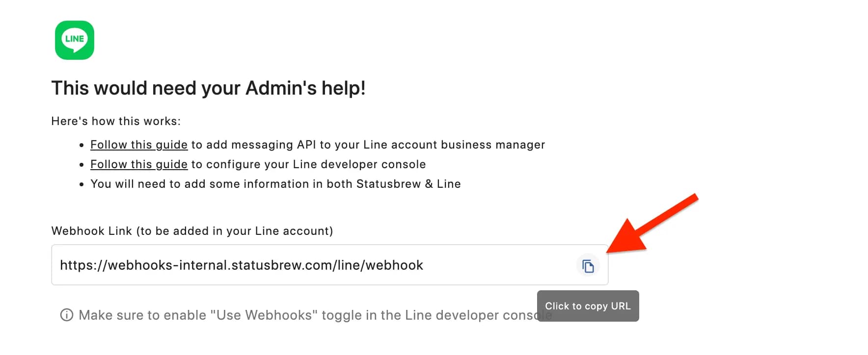
Task: Click the bullet dot before the developer console line
Action: click(81, 165)
